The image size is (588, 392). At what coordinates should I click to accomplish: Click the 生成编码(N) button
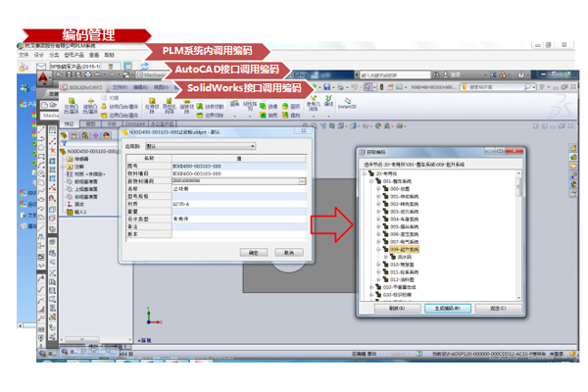[x=448, y=309]
